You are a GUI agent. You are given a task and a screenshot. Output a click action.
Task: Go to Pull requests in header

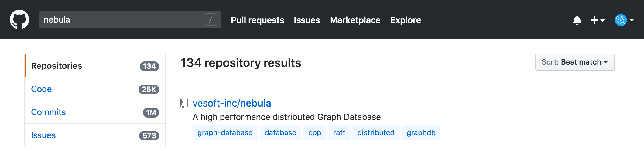click(x=257, y=20)
